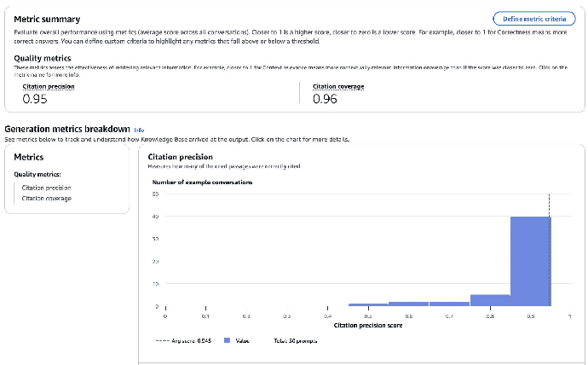The width and height of the screenshot is (588, 365).
Task: Click the histogram bar between 0.6 and 0.7
Action: pos(409,304)
